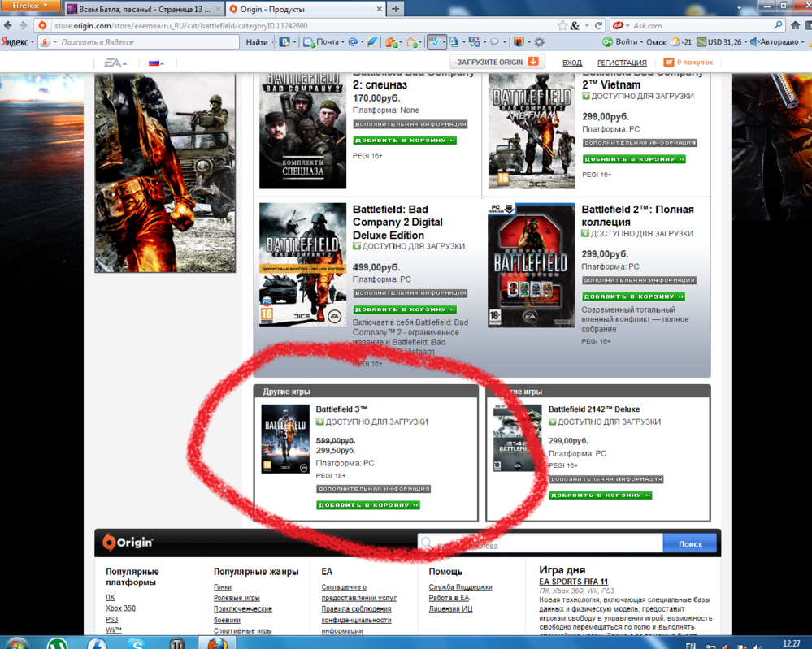The image size is (812, 649).
Task: Open the Гонки genre link
Action: coord(223,587)
